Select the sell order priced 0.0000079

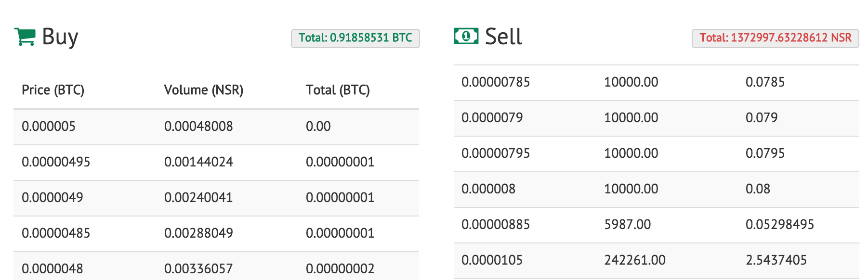[x=492, y=118]
